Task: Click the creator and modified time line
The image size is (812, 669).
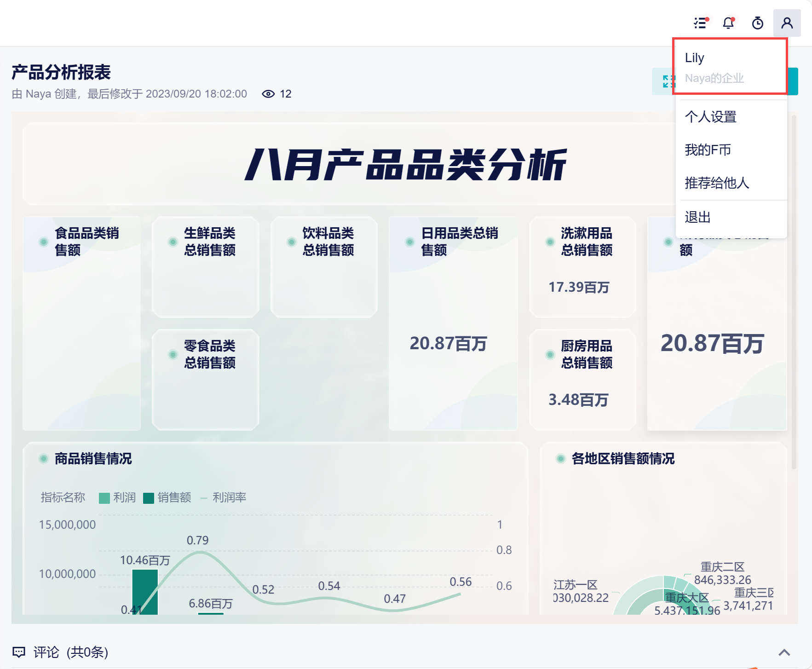Action: click(129, 94)
